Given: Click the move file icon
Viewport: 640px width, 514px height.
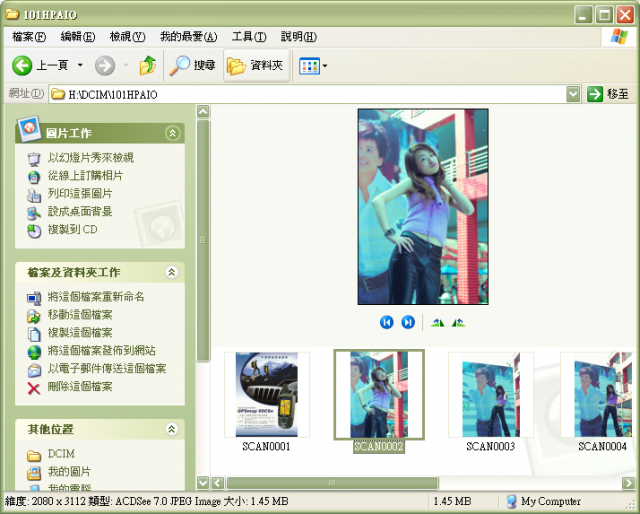Looking at the screenshot, I should coord(34,316).
